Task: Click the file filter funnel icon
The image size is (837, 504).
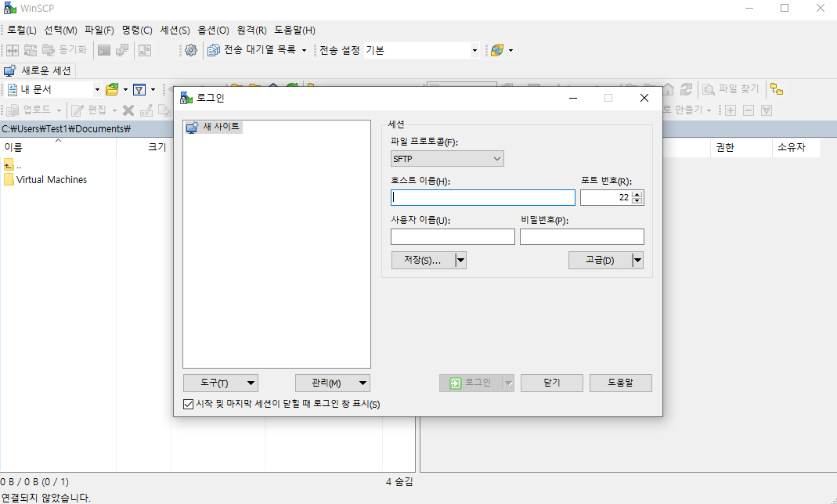Action: tap(139, 89)
